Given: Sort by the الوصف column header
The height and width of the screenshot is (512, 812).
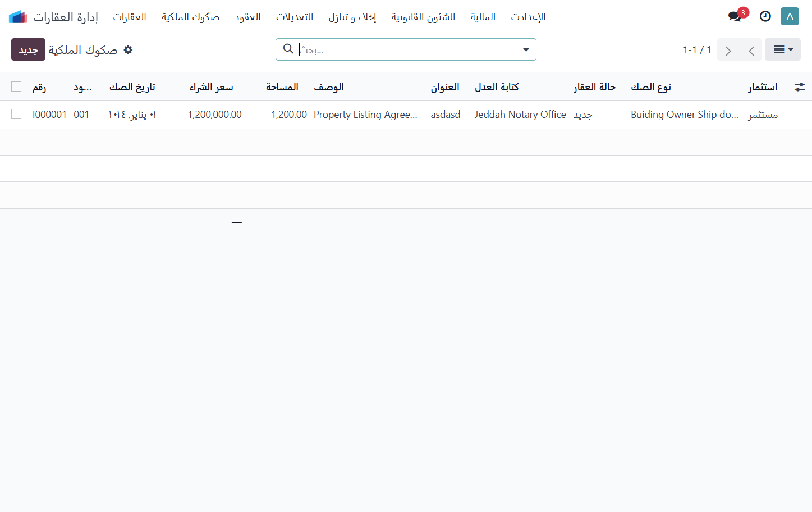Looking at the screenshot, I should click(329, 87).
